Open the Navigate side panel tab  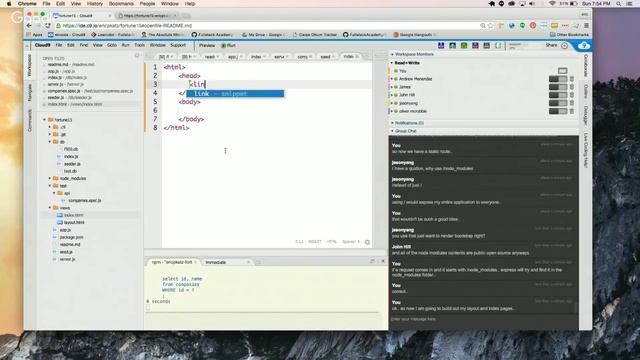(x=29, y=93)
